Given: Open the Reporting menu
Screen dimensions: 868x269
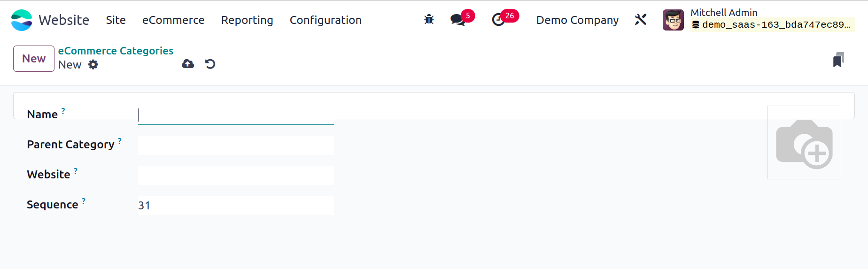Looking at the screenshot, I should click(247, 20).
